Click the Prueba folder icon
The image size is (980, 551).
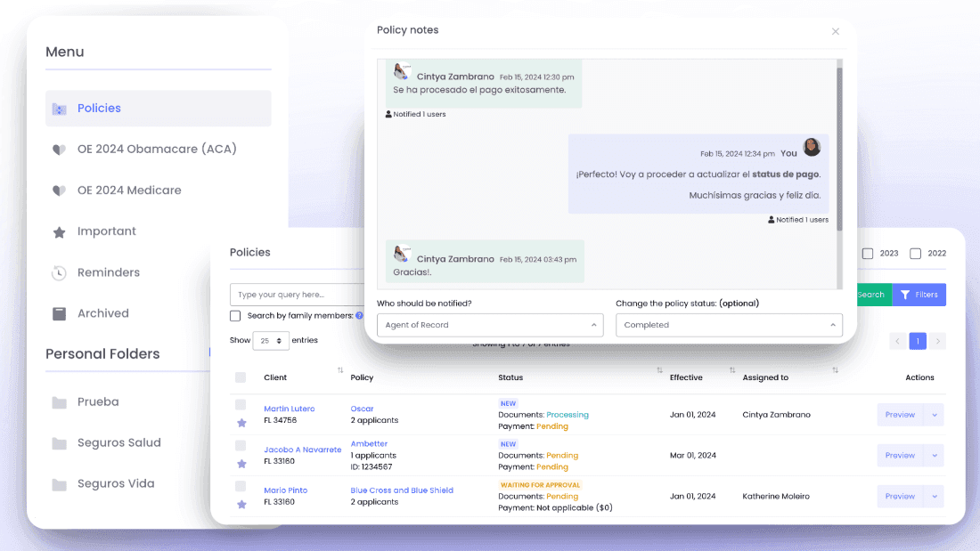[59, 402]
